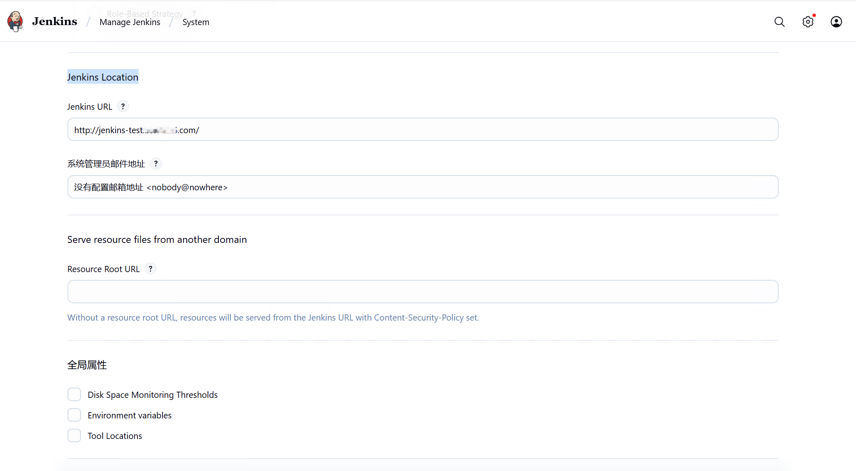Enable Disk Space Monitoring Thresholds checkbox
Image resolution: width=868 pixels, height=471 pixels.
coord(74,395)
